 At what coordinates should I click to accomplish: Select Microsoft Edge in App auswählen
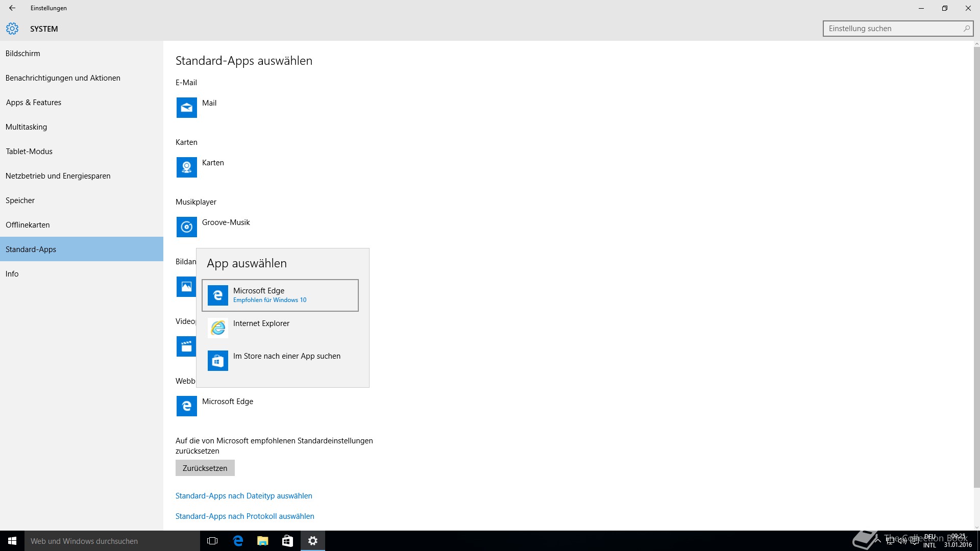click(280, 295)
